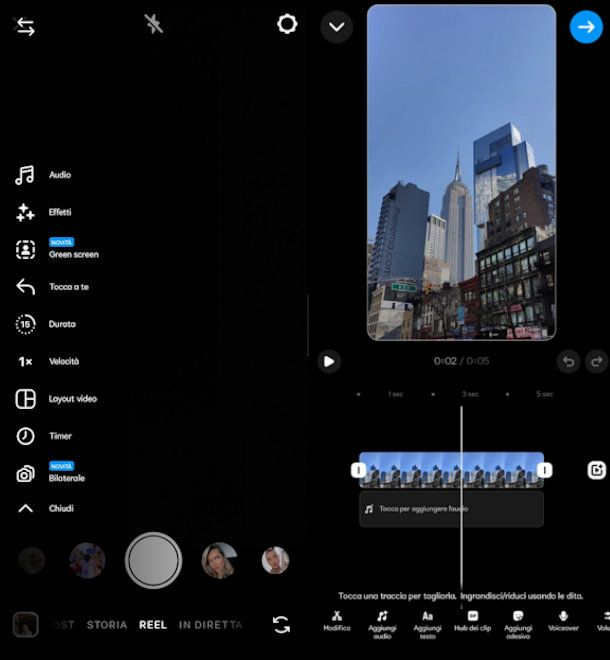
Task: Toggle the camera flash off icon
Action: (x=153, y=24)
